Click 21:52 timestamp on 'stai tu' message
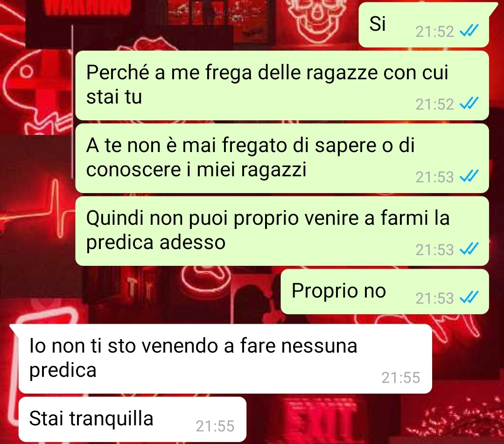This screenshot has height=444, width=504. coord(434,104)
